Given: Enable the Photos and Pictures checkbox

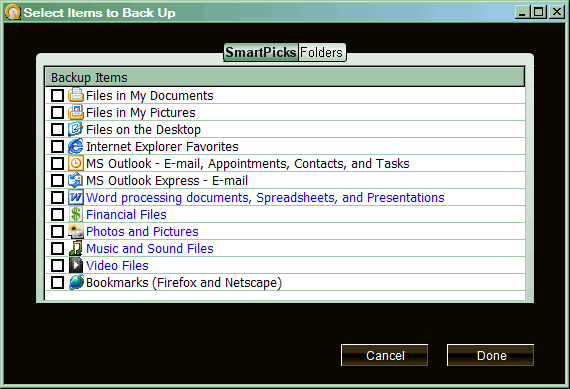Looking at the screenshot, I should click(x=57, y=232).
